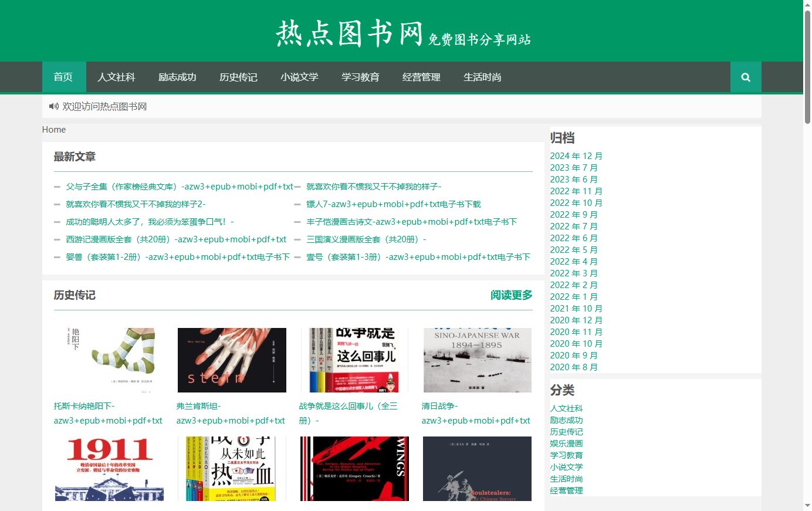The height and width of the screenshot is (511, 812).
Task: Open article 丰子恺漫画古诗文
Action: point(412,222)
